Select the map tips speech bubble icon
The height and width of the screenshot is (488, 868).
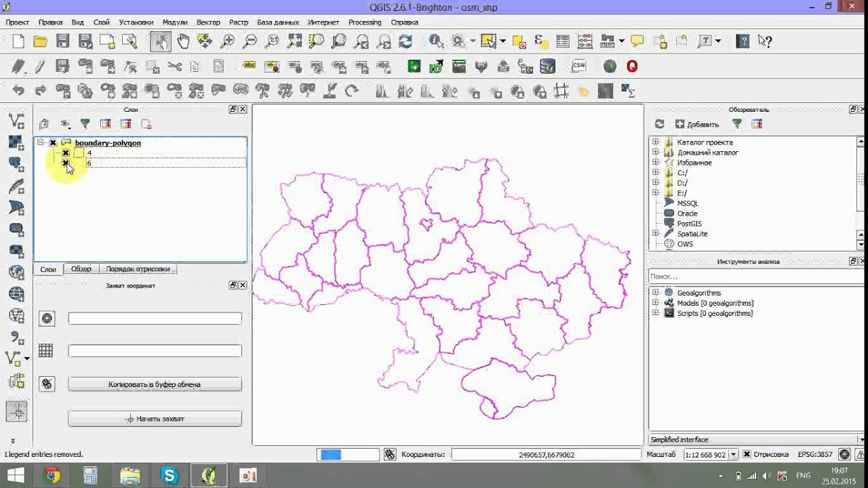coord(637,41)
